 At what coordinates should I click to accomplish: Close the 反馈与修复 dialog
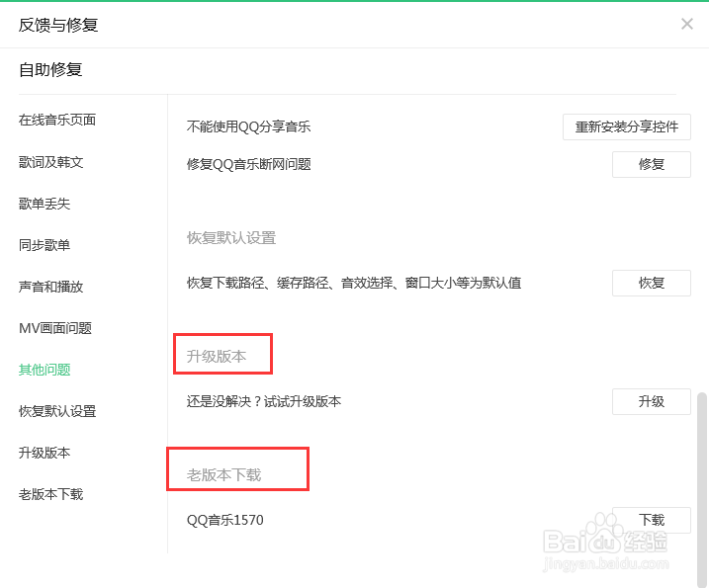click(687, 24)
